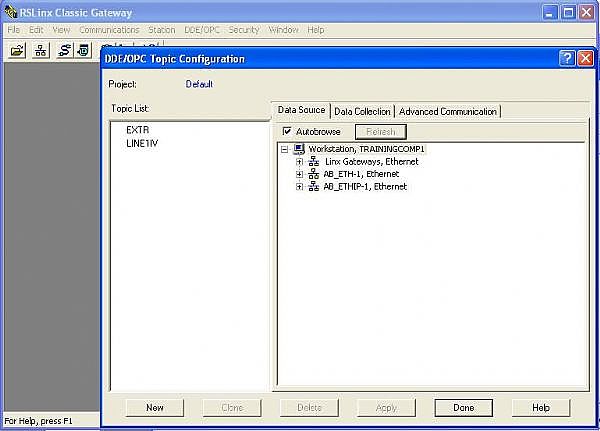Click the Help button at dialog bottom
The width and height of the screenshot is (600, 431).
tap(541, 408)
